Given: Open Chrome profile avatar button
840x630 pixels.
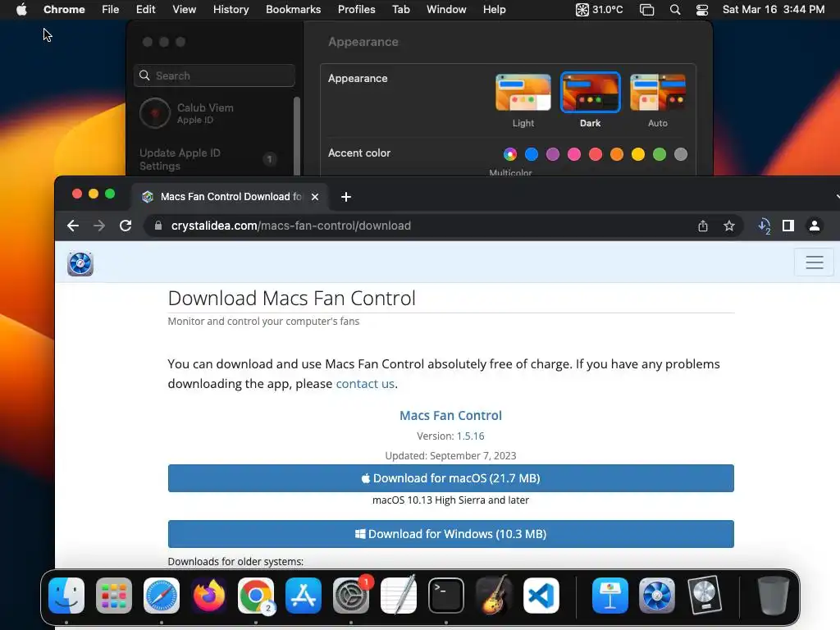Looking at the screenshot, I should pos(815,226).
